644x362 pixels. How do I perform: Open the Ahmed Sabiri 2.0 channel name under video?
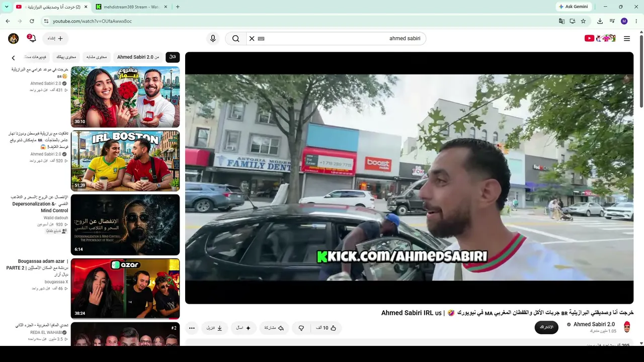click(594, 324)
